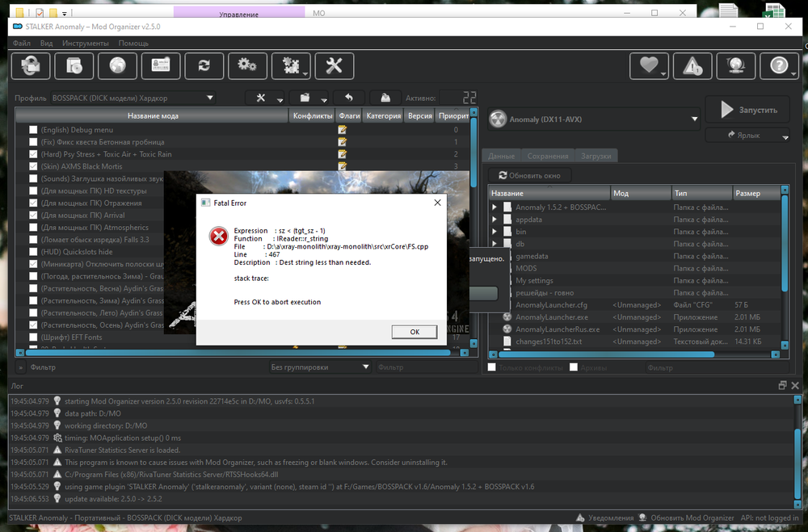Open the profiles ID card icon
Image resolution: width=808 pixels, height=532 pixels.
tap(161, 65)
